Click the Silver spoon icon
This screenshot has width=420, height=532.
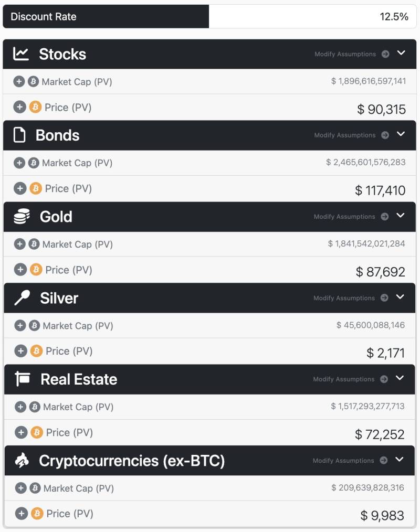(x=22, y=298)
